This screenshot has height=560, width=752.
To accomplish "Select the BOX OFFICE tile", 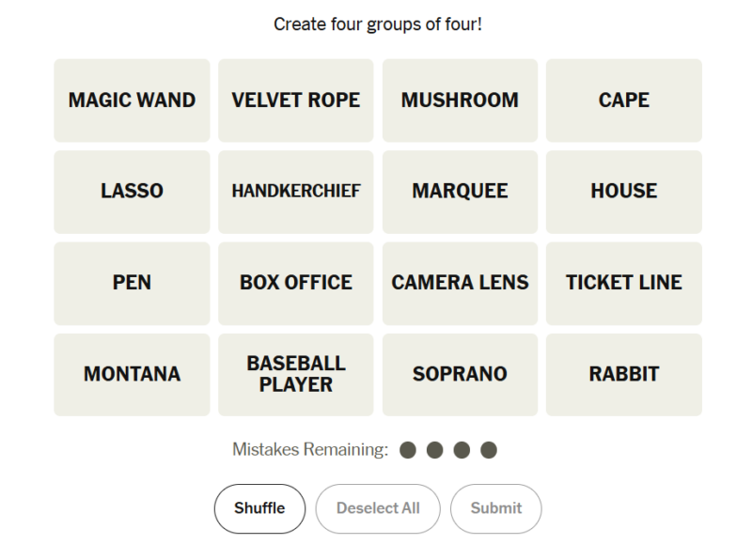I will coord(295,283).
